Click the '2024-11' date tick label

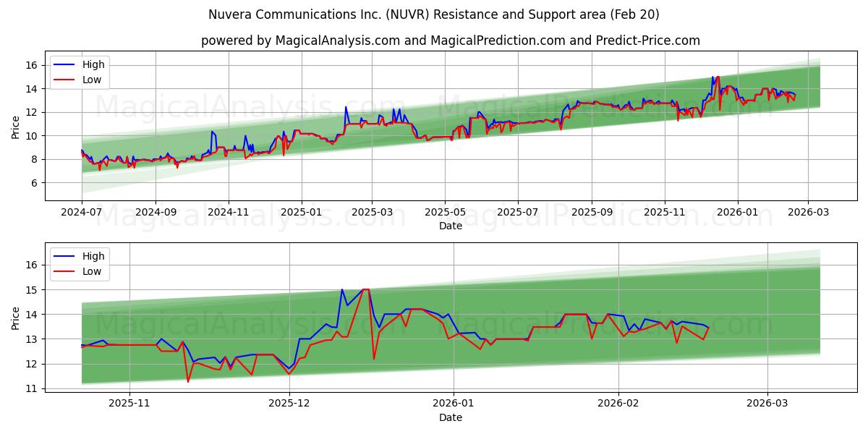coord(229,212)
